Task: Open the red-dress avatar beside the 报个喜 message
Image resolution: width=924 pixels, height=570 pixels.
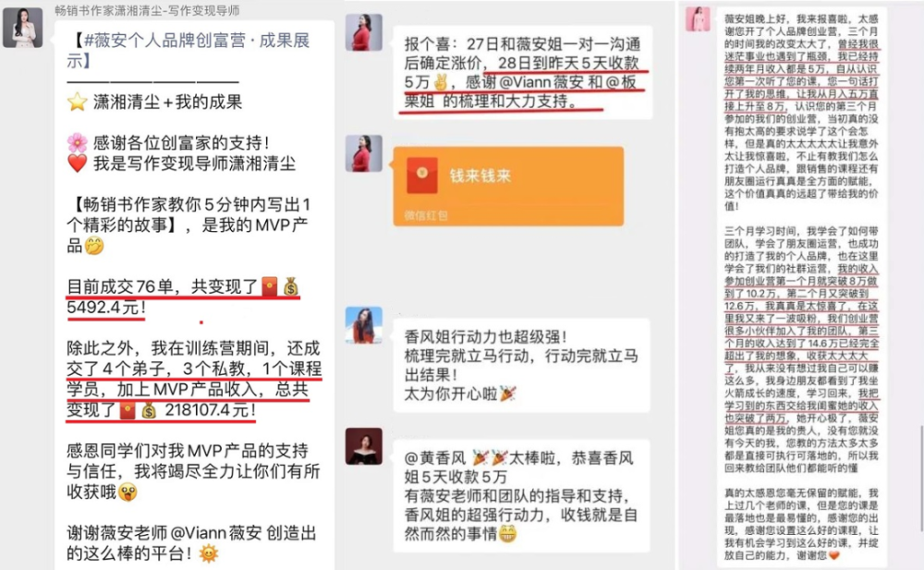Action: pos(363,32)
